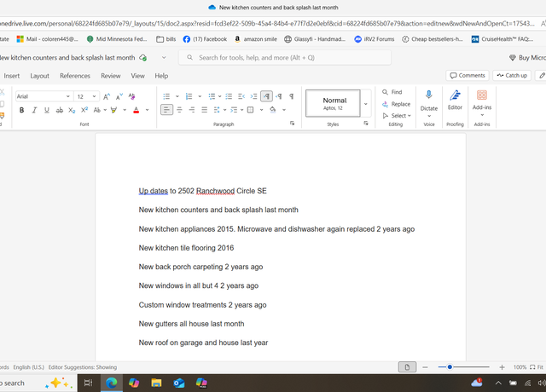
Task: Expand the Styles gallery
Action: (366, 104)
